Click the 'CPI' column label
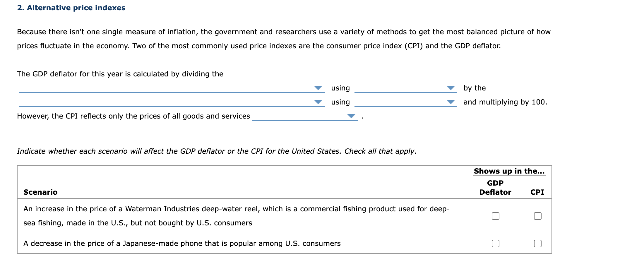Image resolution: width=644 pixels, height=257 pixels. (537, 192)
